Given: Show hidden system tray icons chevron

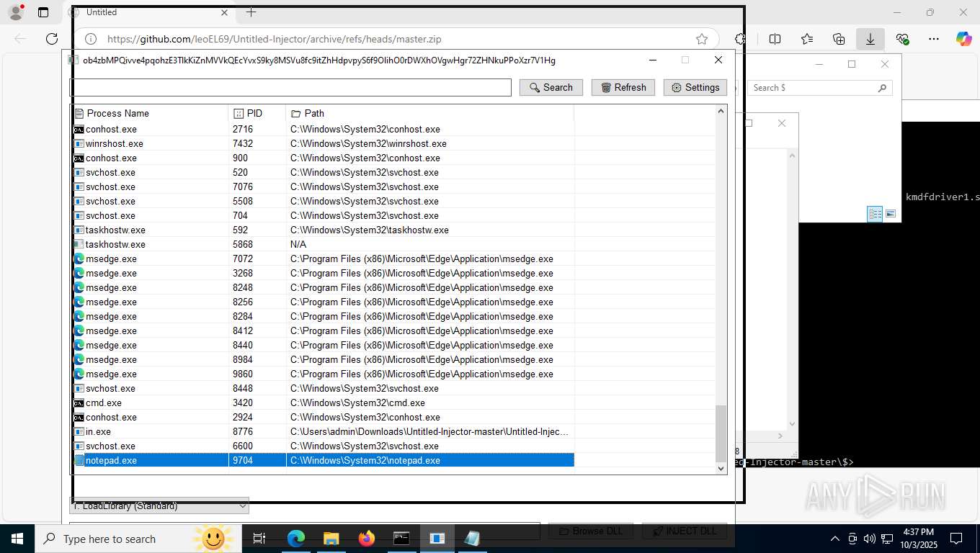Looking at the screenshot, I should pos(835,539).
